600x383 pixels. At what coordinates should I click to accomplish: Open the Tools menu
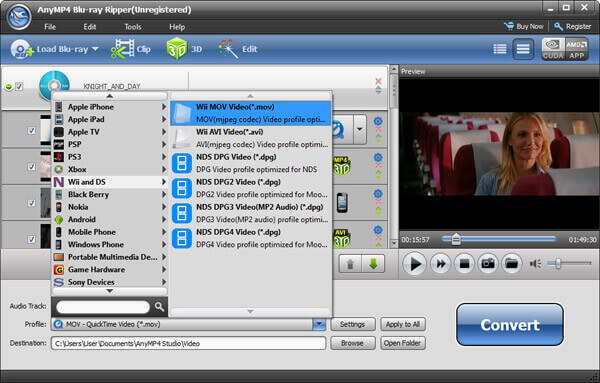tap(133, 27)
